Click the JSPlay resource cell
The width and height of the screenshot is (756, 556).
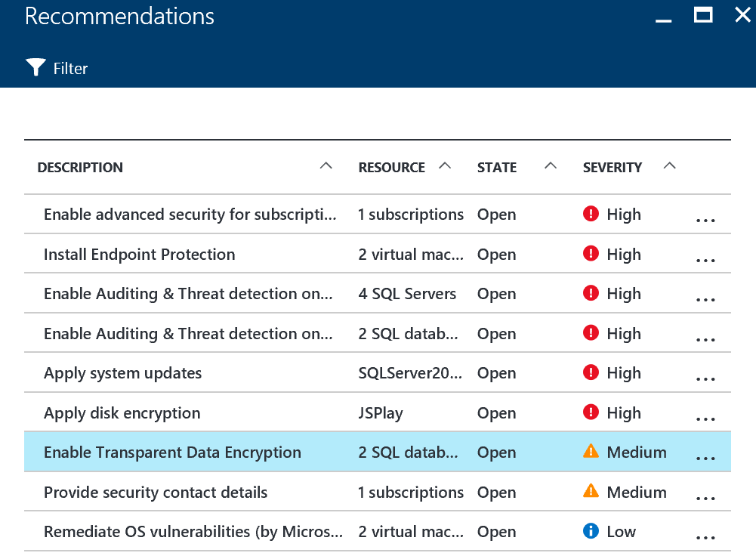click(x=381, y=413)
